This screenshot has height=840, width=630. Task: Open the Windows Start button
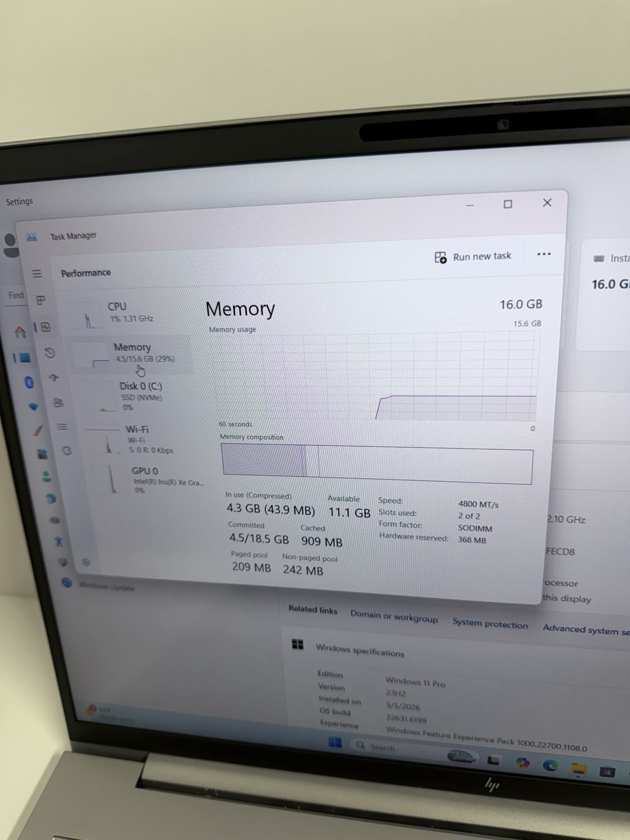[x=334, y=742]
